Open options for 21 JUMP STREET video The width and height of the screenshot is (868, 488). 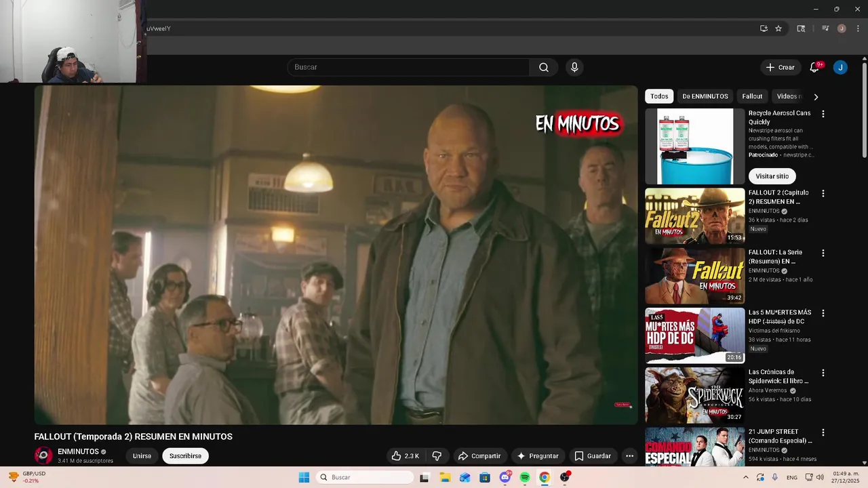(823, 432)
